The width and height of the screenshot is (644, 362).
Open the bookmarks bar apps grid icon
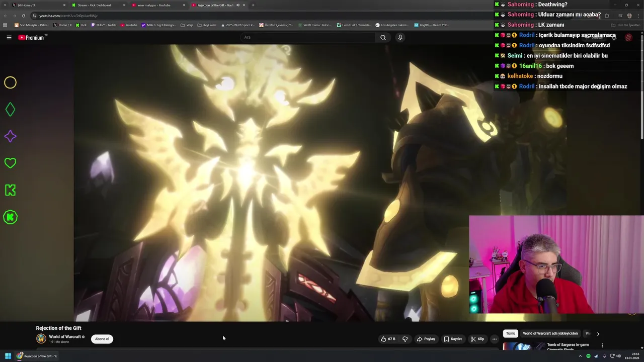[5, 25]
